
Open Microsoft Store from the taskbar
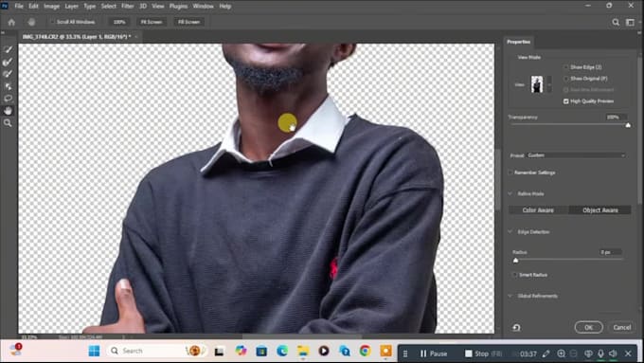click(261, 351)
